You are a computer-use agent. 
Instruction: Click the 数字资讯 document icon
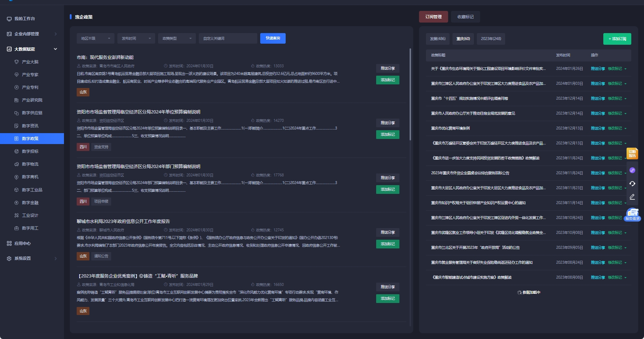coord(16,126)
